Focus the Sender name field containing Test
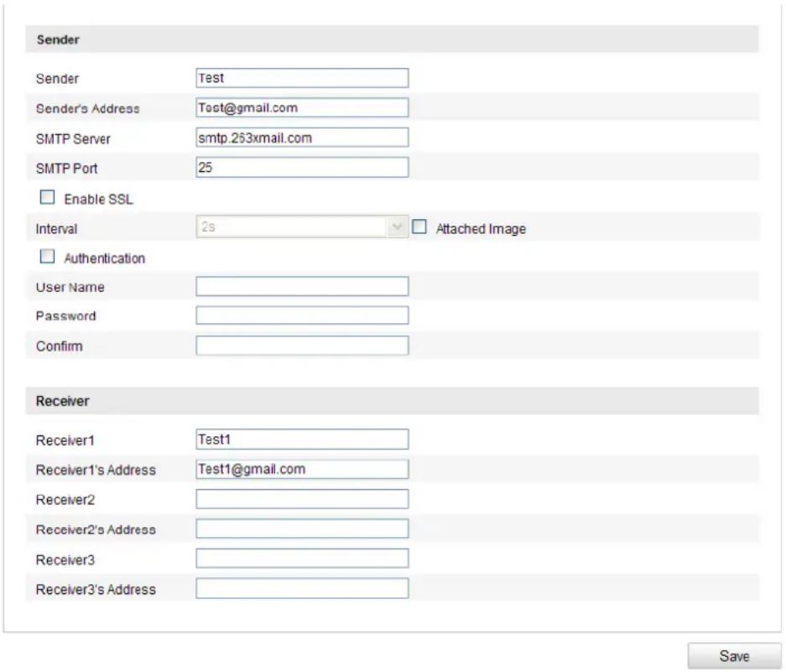Screen dimensions: 786x672 [302, 78]
